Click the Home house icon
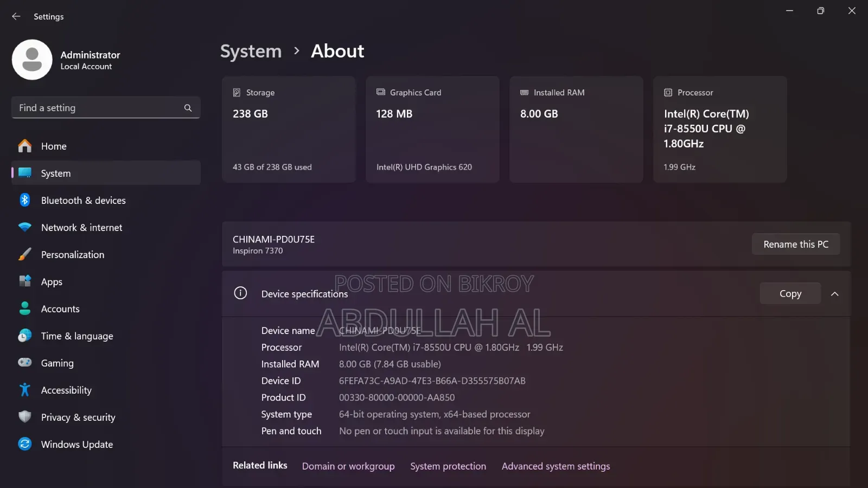The image size is (868, 488). pyautogui.click(x=25, y=146)
